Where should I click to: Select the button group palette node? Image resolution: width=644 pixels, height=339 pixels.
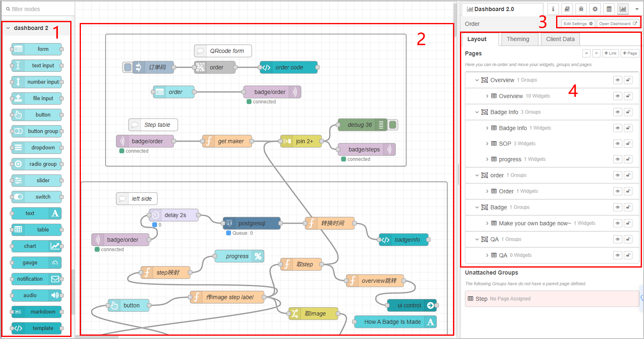(37, 131)
